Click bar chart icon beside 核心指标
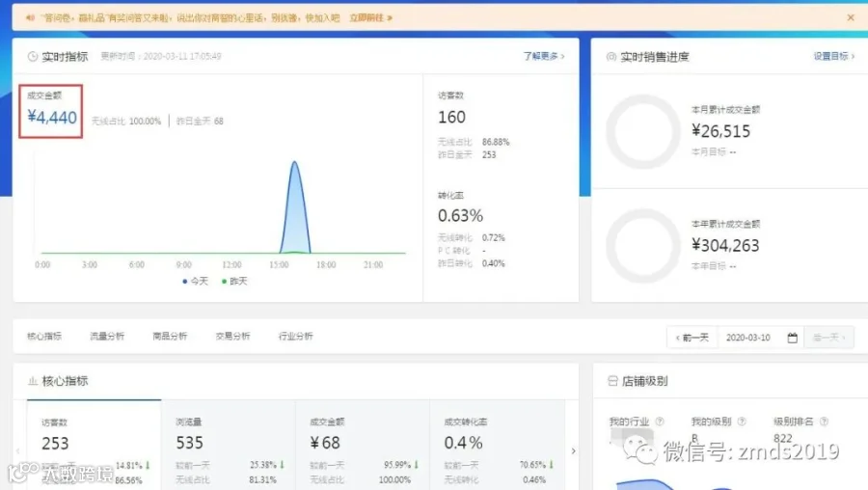The width and height of the screenshot is (868, 490). click(33, 381)
